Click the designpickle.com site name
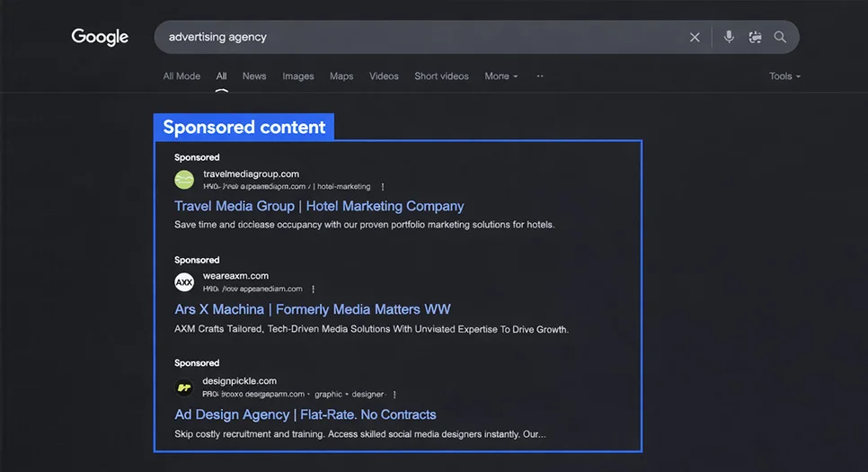This screenshot has width=868, height=472. point(239,381)
